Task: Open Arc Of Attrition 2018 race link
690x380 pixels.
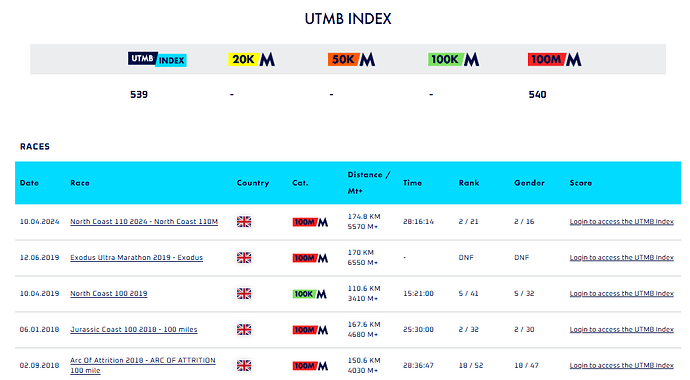Action: tap(143, 365)
